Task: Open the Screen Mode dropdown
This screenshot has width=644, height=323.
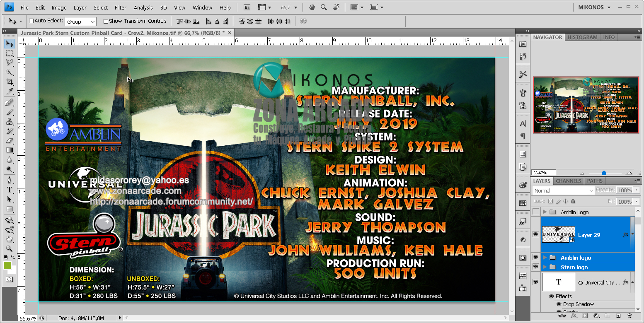Action: coord(376,7)
